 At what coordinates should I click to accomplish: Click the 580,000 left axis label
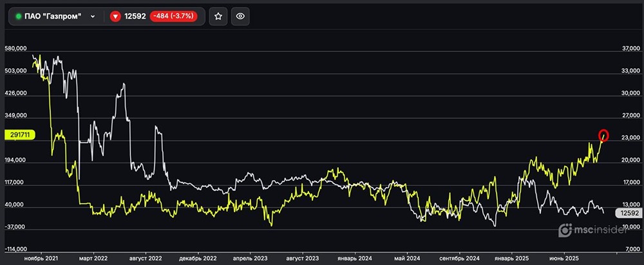pos(15,48)
